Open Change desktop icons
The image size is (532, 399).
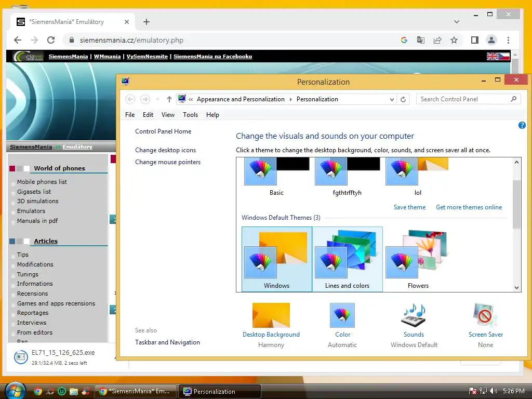click(166, 150)
